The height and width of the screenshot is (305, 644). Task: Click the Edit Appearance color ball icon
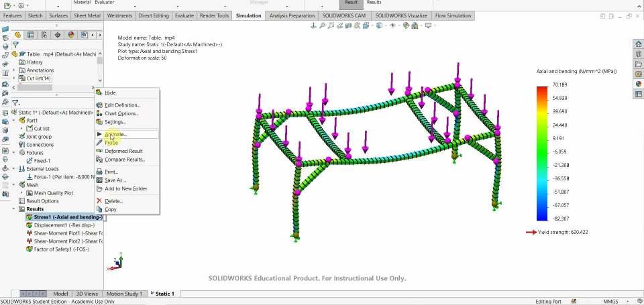pyautogui.click(x=407, y=25)
